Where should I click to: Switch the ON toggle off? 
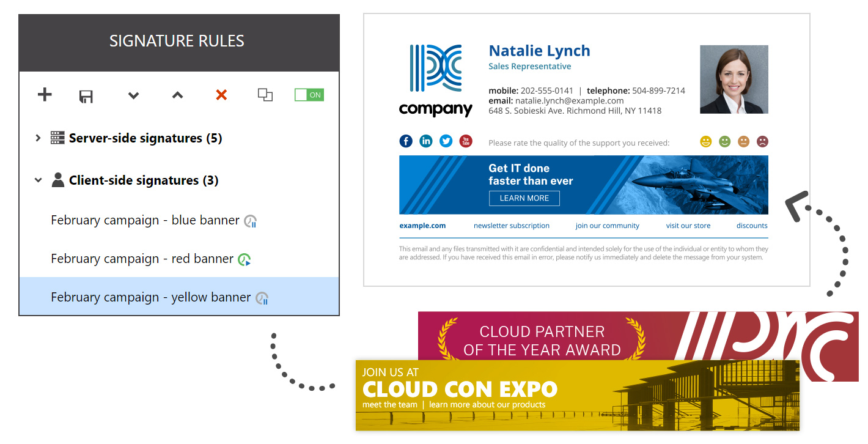pyautogui.click(x=309, y=94)
